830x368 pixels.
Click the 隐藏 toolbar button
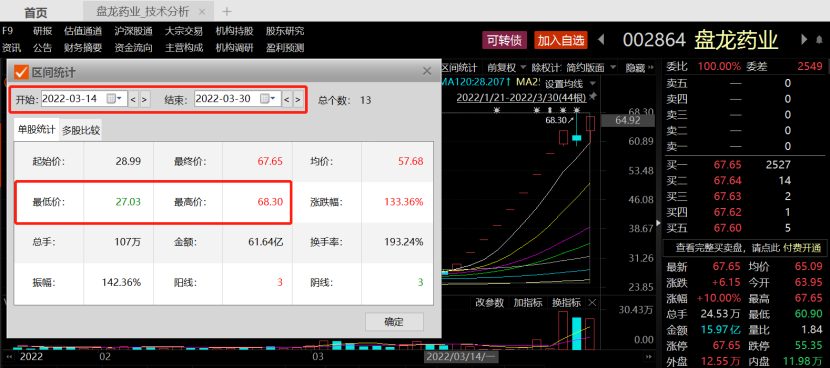pos(635,68)
